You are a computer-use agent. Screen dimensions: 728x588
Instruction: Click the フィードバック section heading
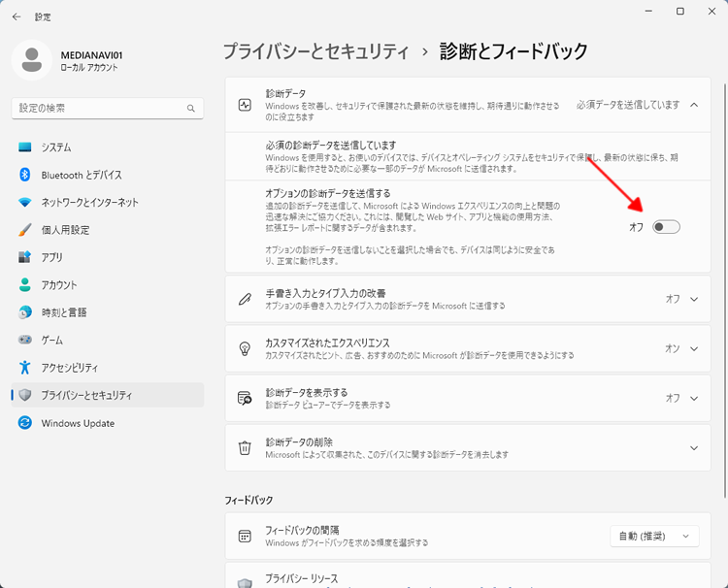(x=248, y=501)
